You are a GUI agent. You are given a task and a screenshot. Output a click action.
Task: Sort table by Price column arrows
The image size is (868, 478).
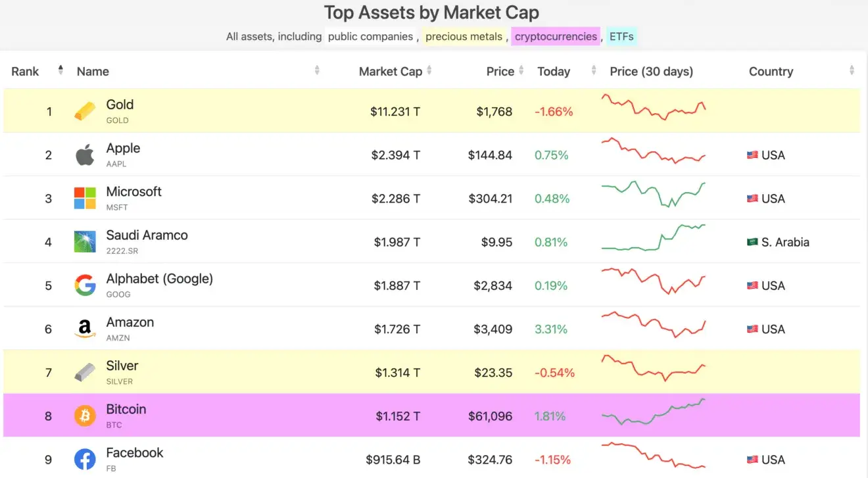521,70
